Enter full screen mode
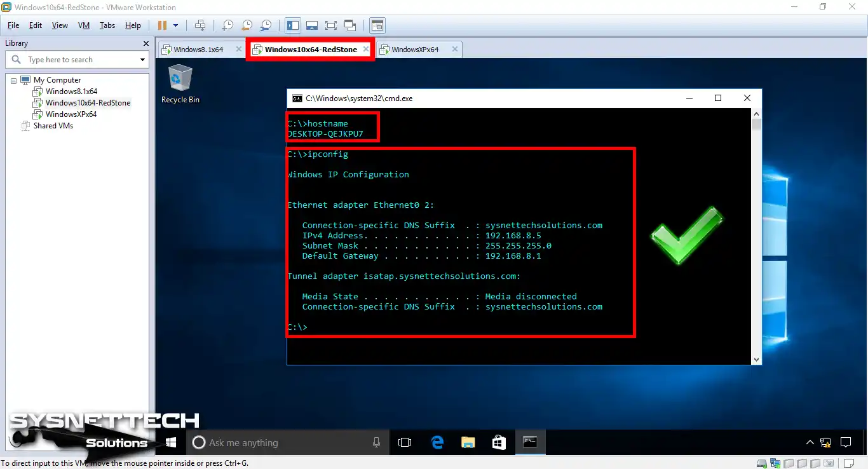The height and width of the screenshot is (469, 868). [x=331, y=25]
